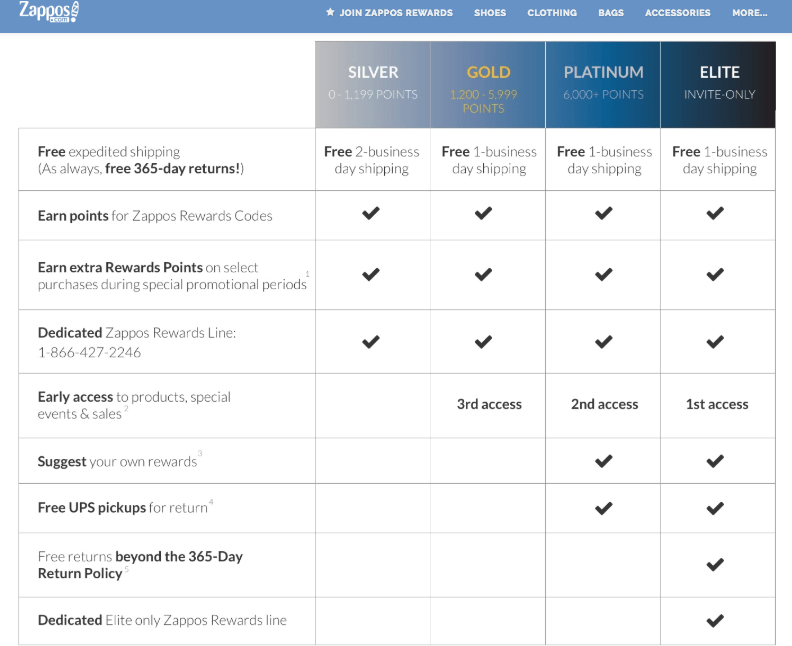Open the Shoes menu

coord(489,13)
